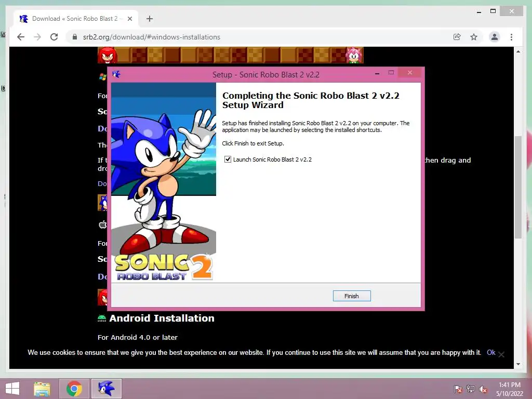Screen dimensions: 532x399
Task: Click the webpage vertical scrollbar thumb
Action: coord(518,187)
